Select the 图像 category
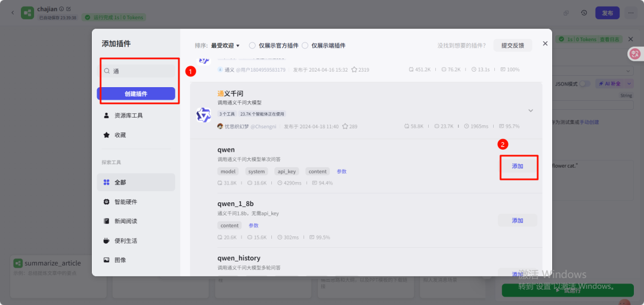The image size is (644, 305). tap(136, 260)
